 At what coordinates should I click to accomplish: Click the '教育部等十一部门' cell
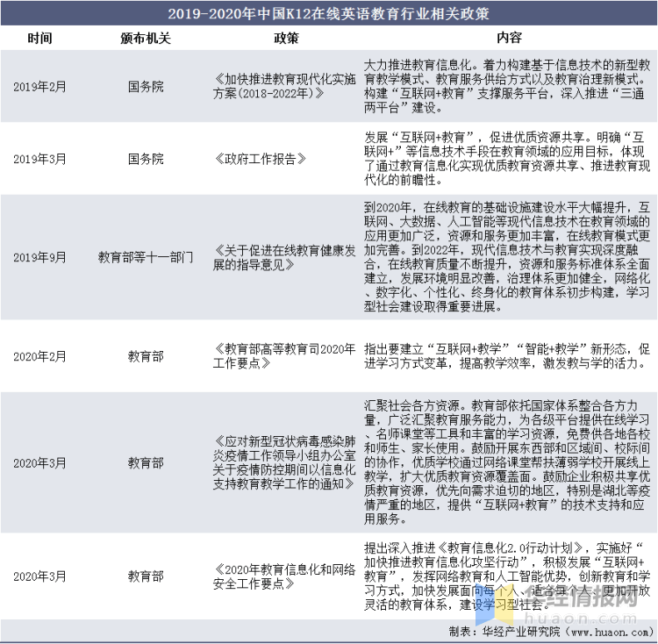point(146,257)
